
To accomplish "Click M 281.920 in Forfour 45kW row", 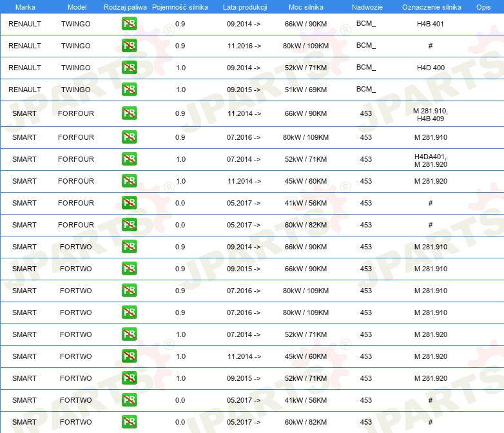I will pyautogui.click(x=431, y=181).
